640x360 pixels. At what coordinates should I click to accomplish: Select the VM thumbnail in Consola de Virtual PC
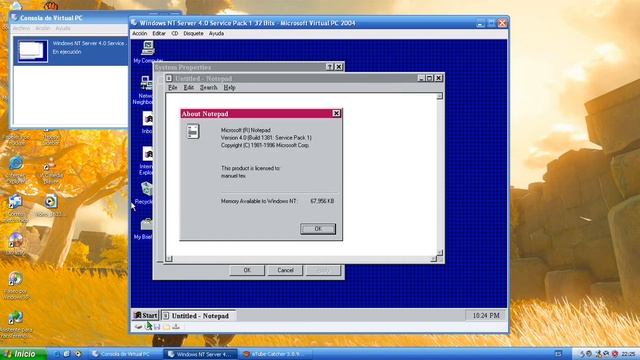32,51
